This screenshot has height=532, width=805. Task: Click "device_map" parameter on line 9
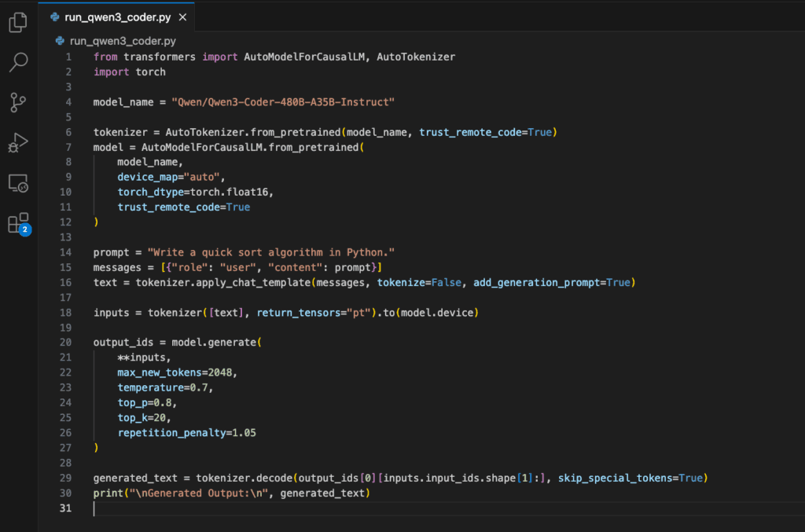click(x=147, y=177)
